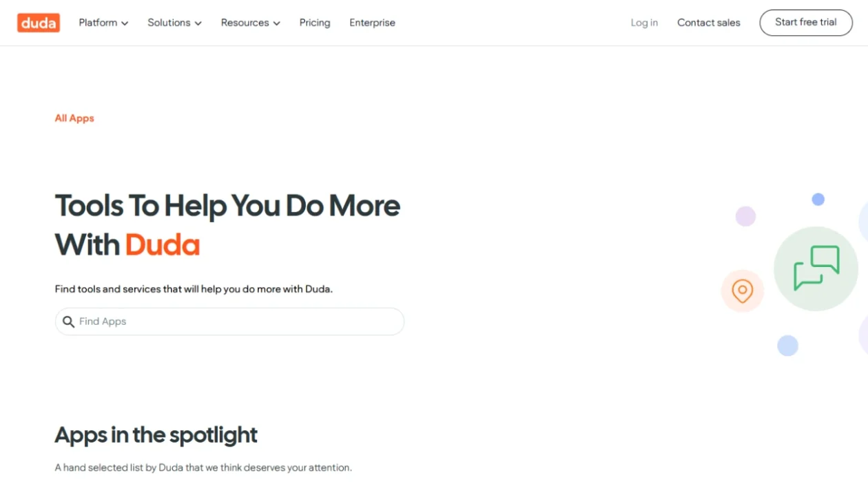Focus the Find Apps search field
This screenshot has width=868, height=488.
coord(229,321)
